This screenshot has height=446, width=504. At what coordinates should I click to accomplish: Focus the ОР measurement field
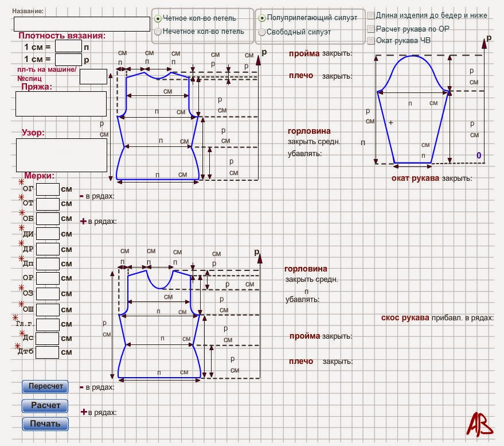[48, 278]
